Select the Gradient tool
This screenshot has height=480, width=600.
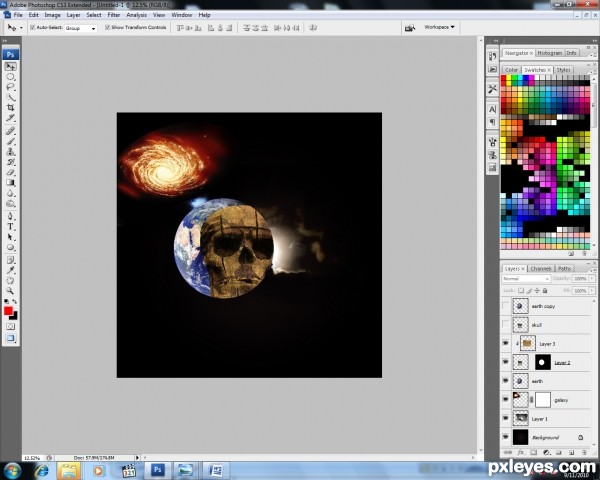click(x=10, y=183)
